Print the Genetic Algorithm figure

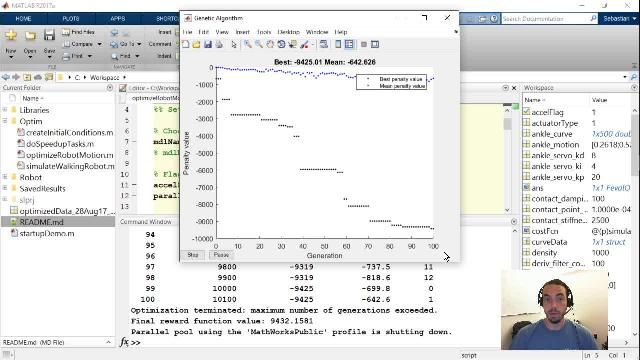point(219,44)
